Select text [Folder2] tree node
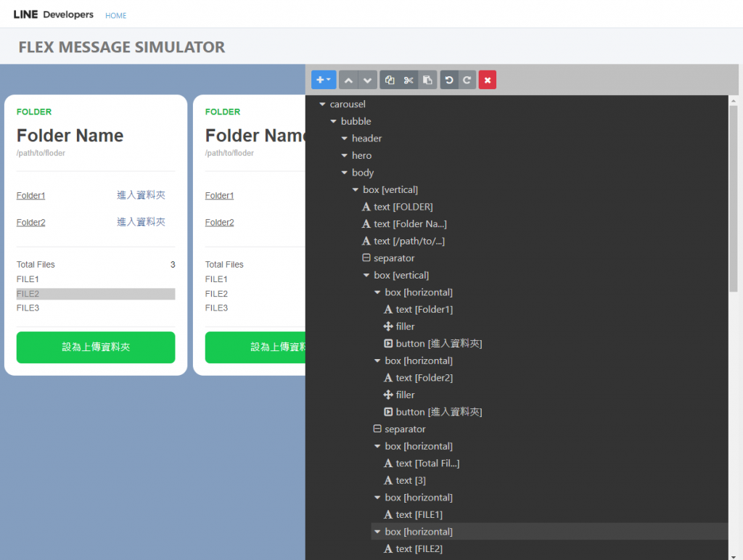Screen dimensions: 743x560 419,378
